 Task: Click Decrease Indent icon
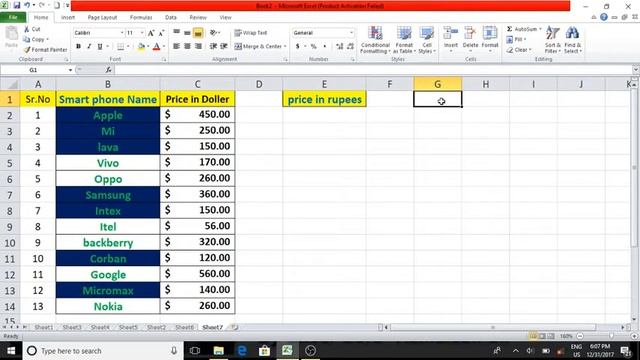(x=213, y=47)
